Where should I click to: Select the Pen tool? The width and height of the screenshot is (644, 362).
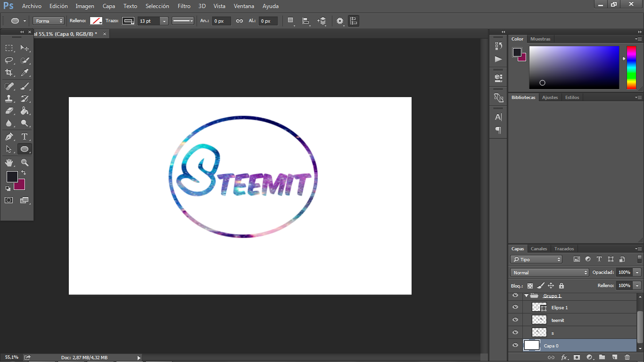[x=9, y=137]
